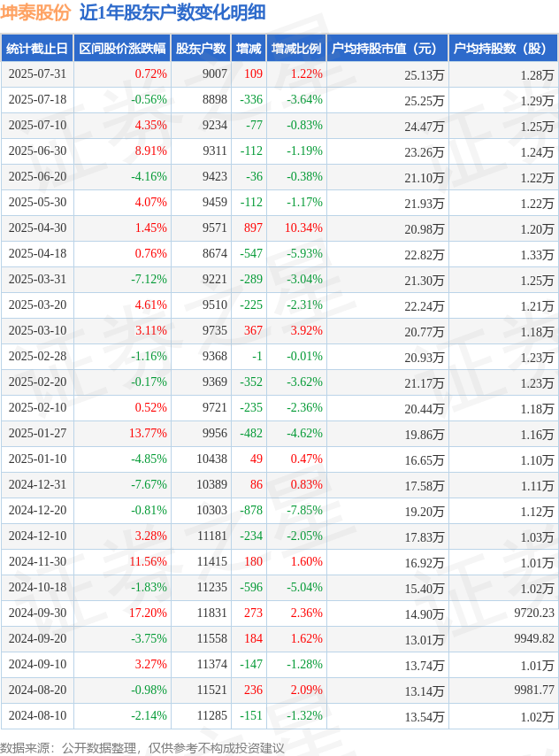This screenshot has width=559, height=756.
Task: Click the 坤泰股份 title text
Action: pos(35,12)
